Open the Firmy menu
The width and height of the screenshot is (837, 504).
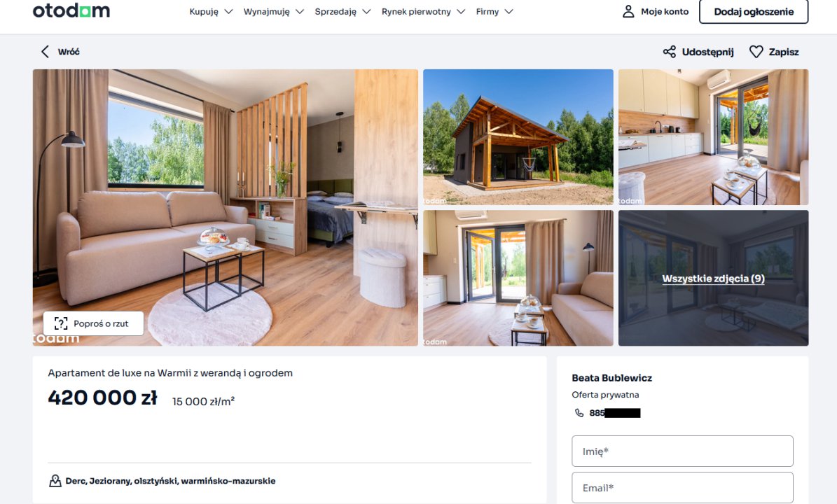[x=494, y=12]
